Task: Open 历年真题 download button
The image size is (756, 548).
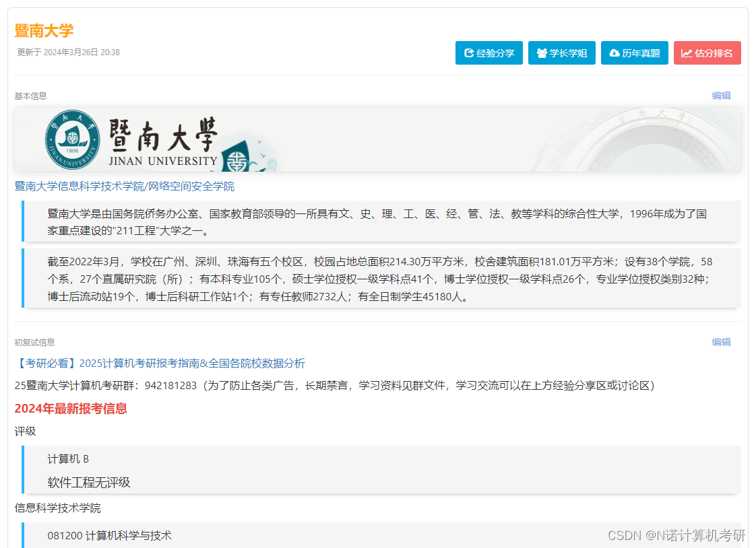Action: click(x=635, y=53)
